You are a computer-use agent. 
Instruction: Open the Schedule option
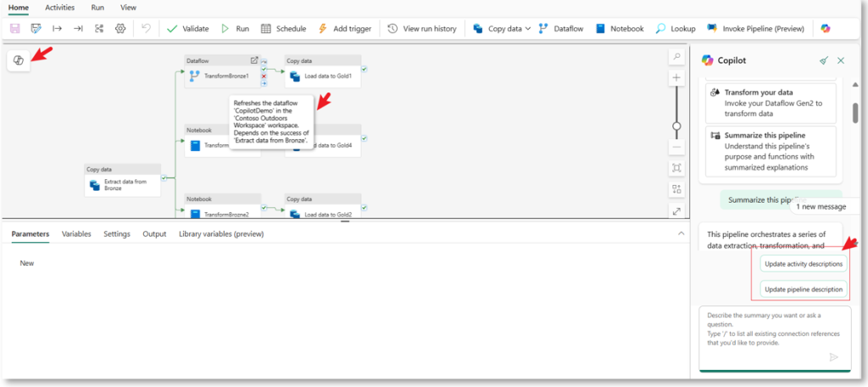283,28
